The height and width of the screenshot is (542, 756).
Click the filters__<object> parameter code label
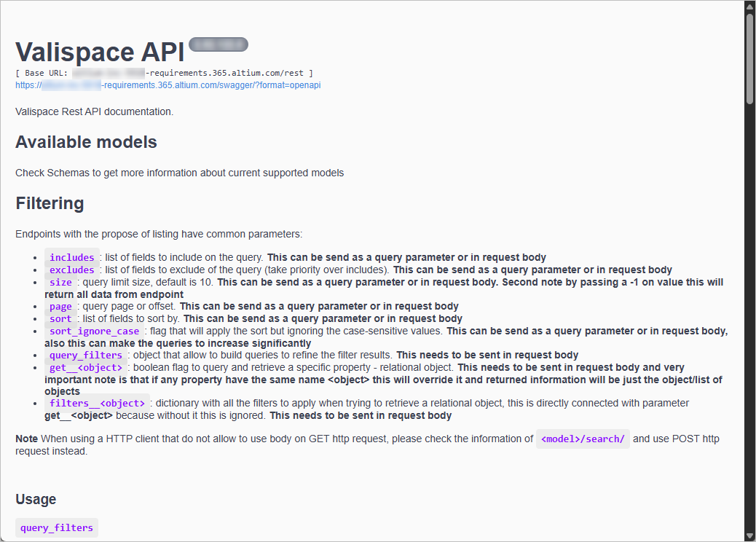tap(98, 404)
